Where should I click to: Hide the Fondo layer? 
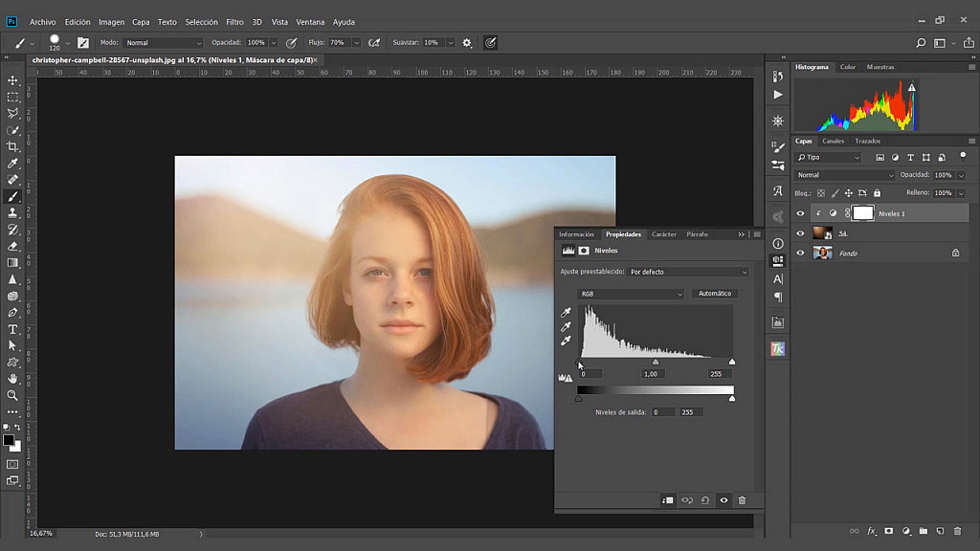(x=800, y=253)
